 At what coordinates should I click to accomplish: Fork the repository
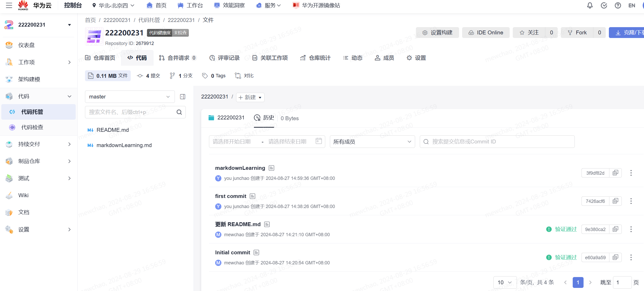(577, 33)
